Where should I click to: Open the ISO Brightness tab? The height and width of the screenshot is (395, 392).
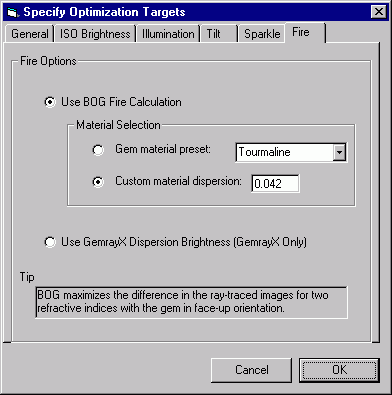[x=95, y=34]
